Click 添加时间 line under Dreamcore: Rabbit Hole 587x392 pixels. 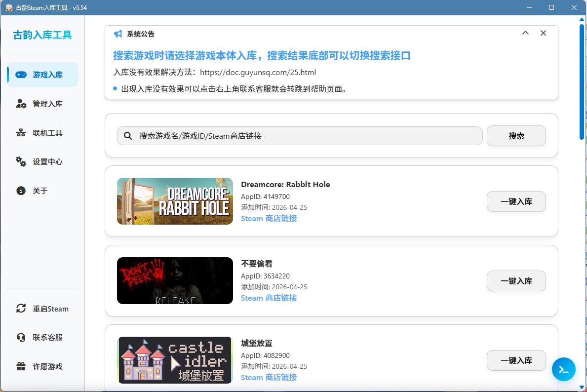(274, 207)
